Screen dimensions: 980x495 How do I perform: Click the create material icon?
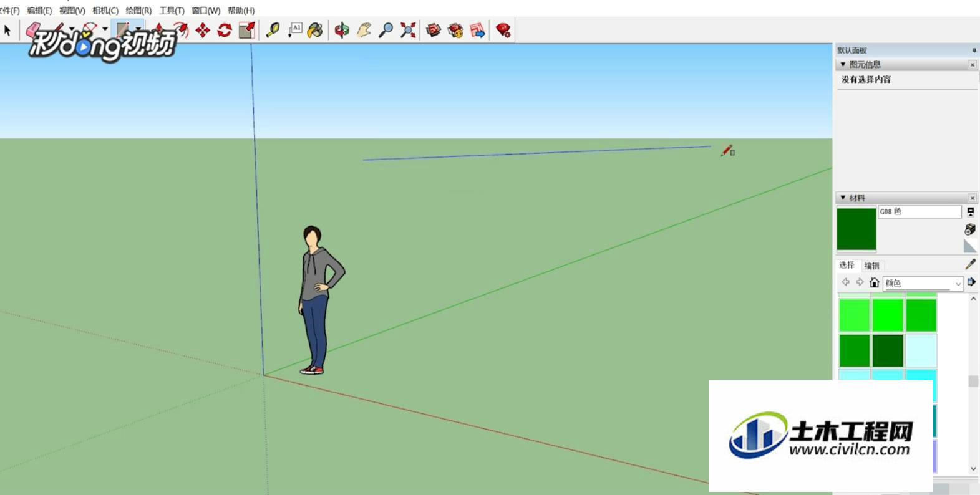point(970,229)
